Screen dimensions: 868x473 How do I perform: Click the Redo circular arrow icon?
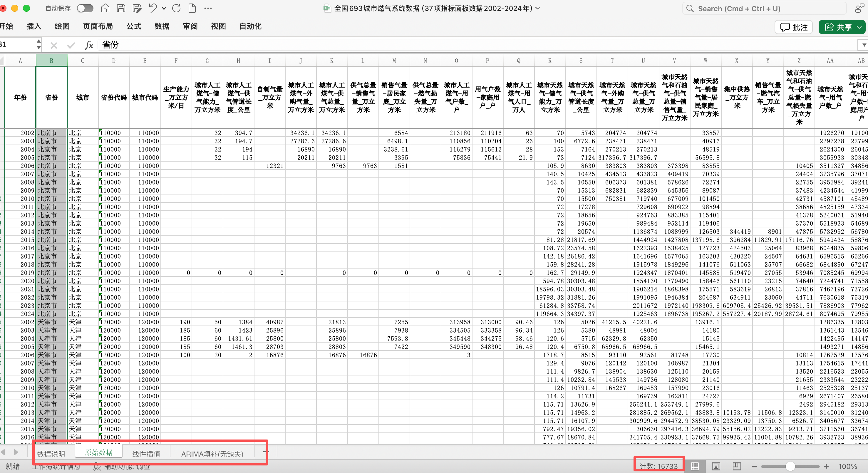(x=176, y=9)
